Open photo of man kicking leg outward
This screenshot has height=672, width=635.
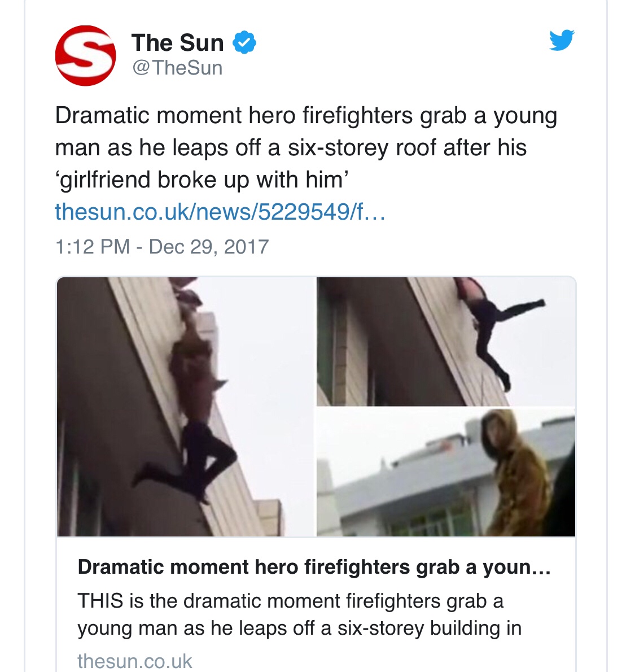446,341
